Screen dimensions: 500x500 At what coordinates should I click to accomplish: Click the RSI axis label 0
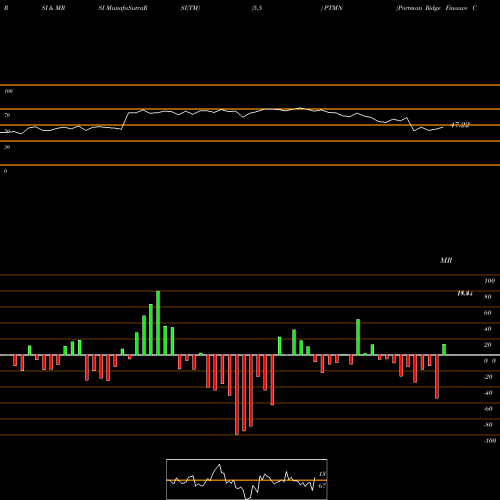pyautogui.click(x=5, y=171)
